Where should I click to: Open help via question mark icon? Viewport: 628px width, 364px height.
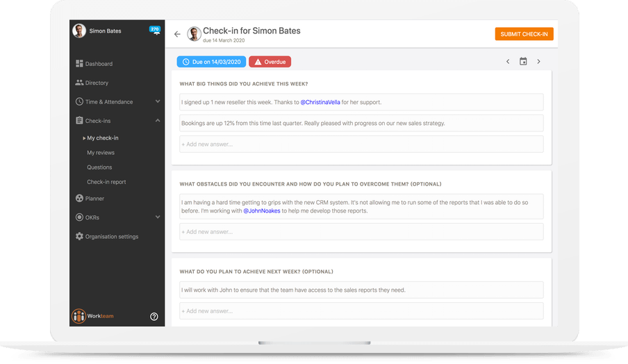click(x=154, y=316)
